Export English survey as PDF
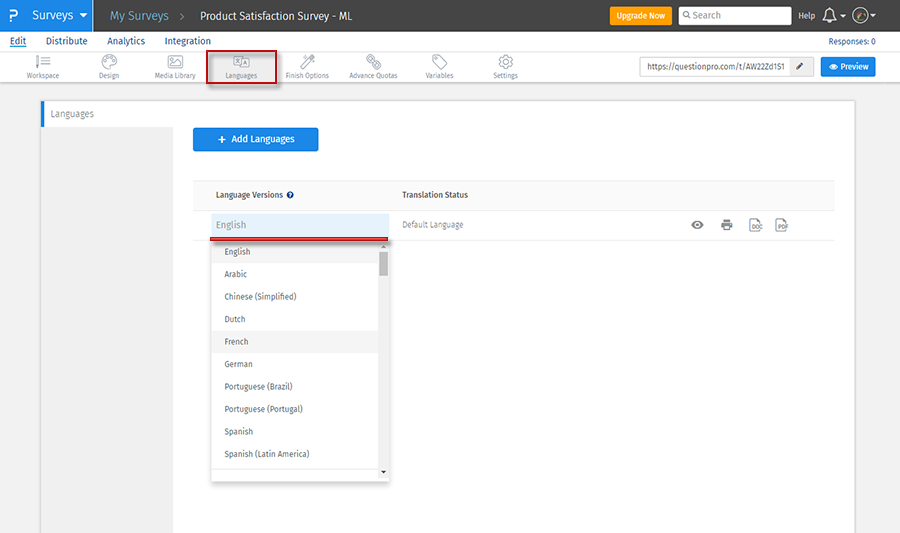The image size is (900, 533). coord(782,225)
